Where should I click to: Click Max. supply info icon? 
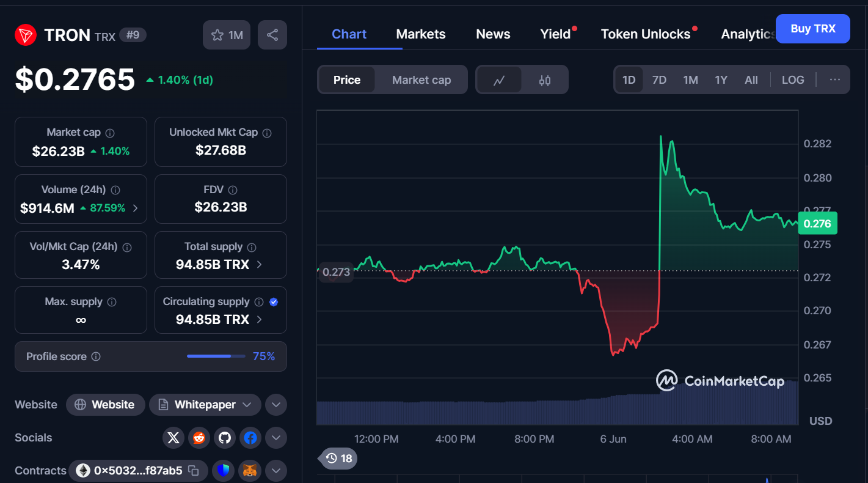(112, 302)
